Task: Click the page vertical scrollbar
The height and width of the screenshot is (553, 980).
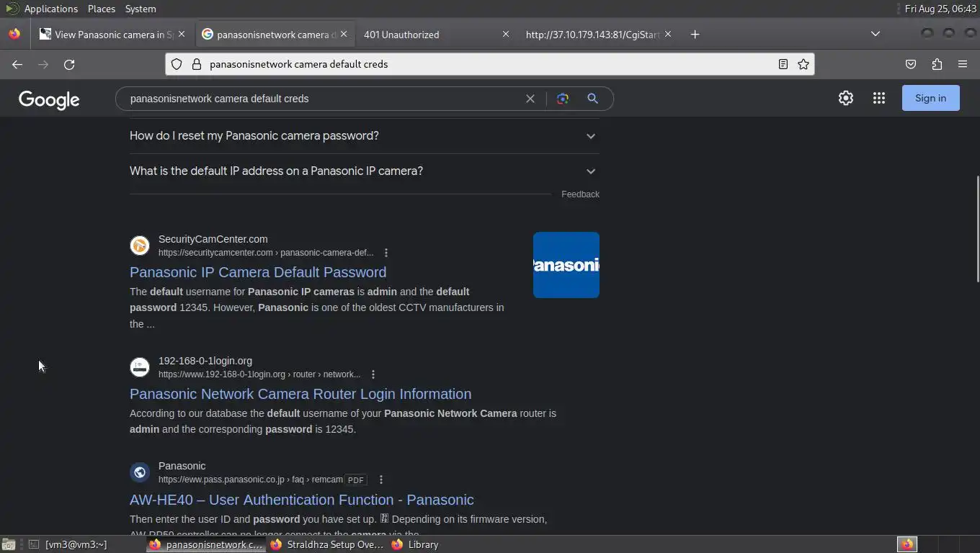Action: 977,229
